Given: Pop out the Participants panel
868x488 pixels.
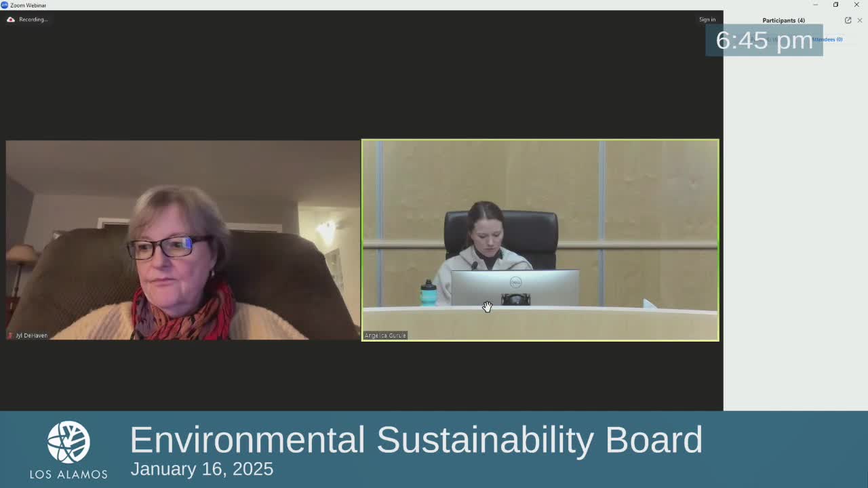Looking at the screenshot, I should coord(848,20).
